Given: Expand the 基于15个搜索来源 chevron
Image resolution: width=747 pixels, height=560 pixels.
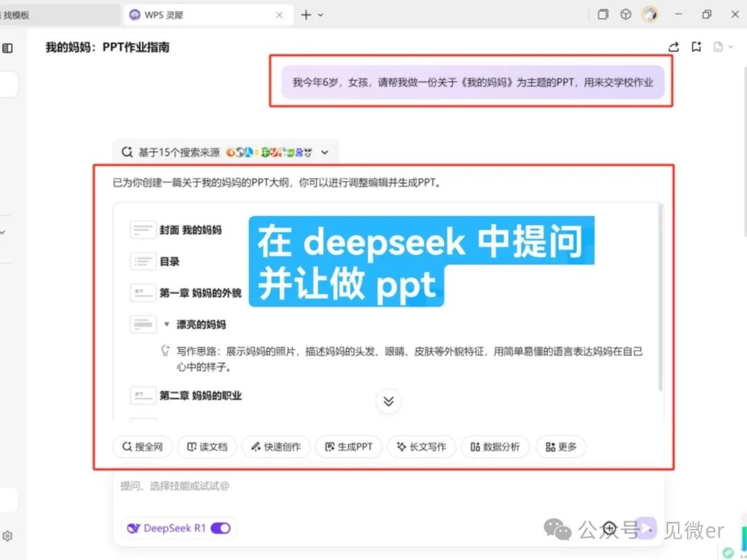Looking at the screenshot, I should (325, 152).
